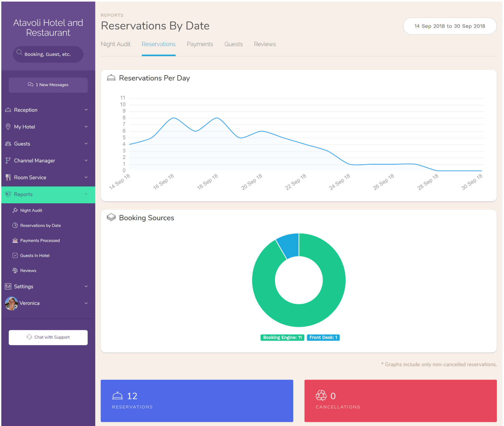Click the Settings sliders icon

pyautogui.click(x=8, y=286)
